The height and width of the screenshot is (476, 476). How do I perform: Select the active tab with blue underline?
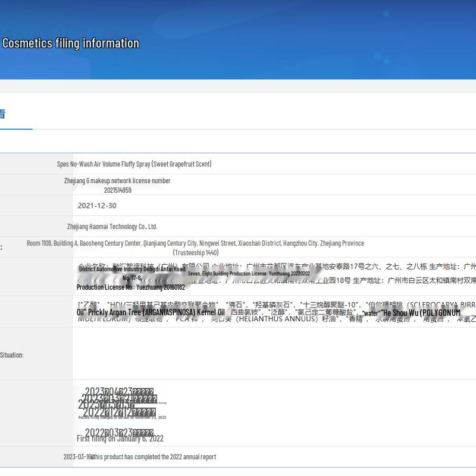point(3,114)
